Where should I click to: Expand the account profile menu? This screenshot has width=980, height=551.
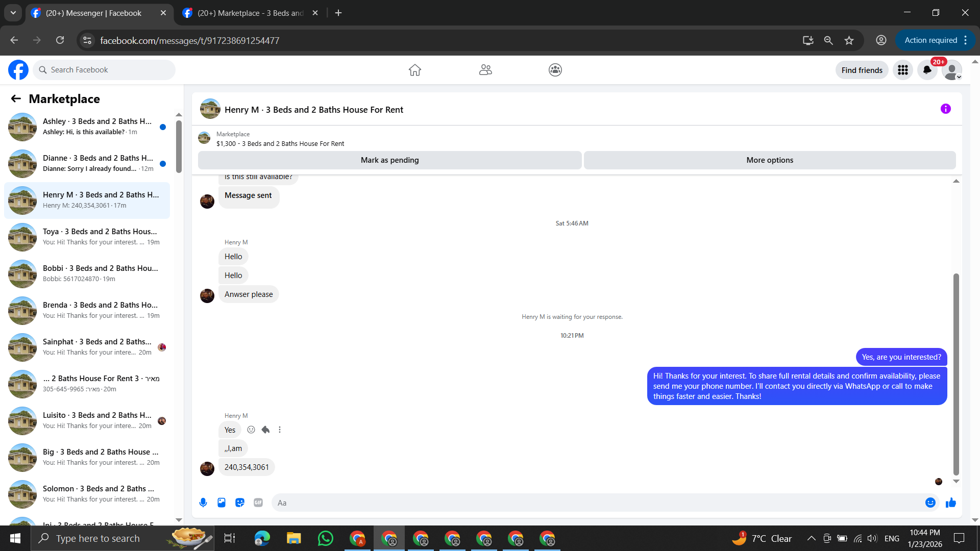(952, 70)
